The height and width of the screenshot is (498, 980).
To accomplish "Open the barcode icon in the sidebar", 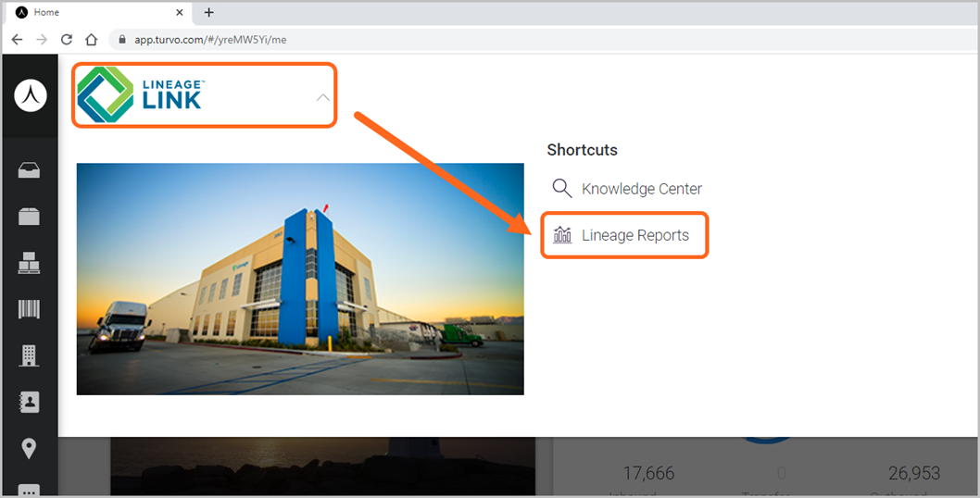I will tap(29, 309).
